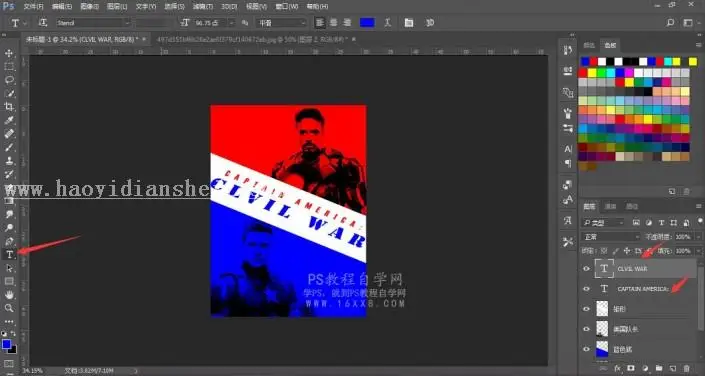Select the Path Selection arrow tool
Image resolution: width=705 pixels, height=376 pixels.
(x=9, y=268)
